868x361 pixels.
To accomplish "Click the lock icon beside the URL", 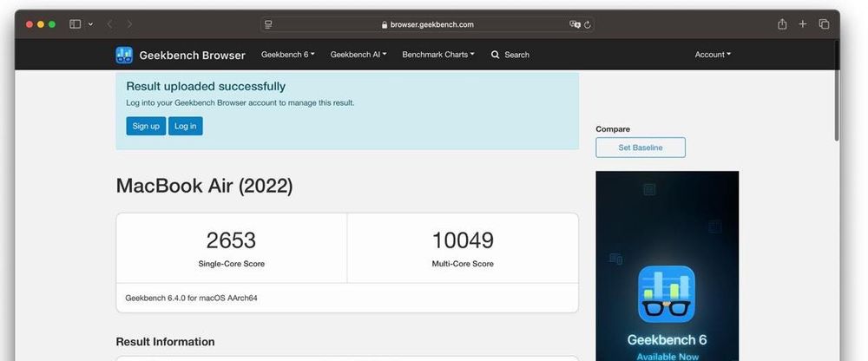I will [x=385, y=24].
